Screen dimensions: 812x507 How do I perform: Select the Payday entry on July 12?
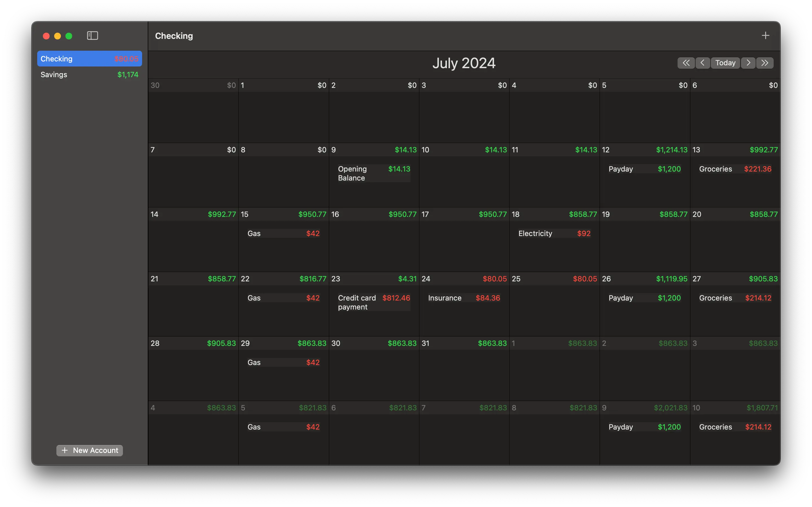(644, 169)
